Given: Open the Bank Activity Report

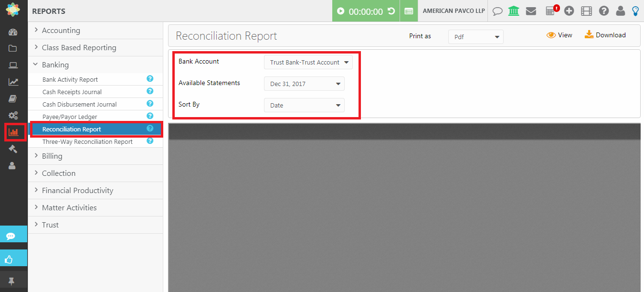Looking at the screenshot, I should coord(70,80).
